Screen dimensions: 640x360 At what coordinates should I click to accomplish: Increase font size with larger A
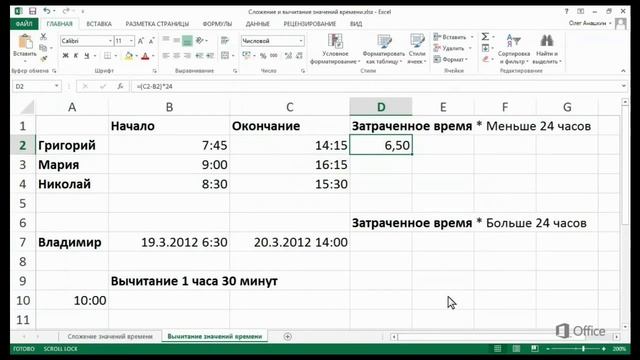point(140,41)
